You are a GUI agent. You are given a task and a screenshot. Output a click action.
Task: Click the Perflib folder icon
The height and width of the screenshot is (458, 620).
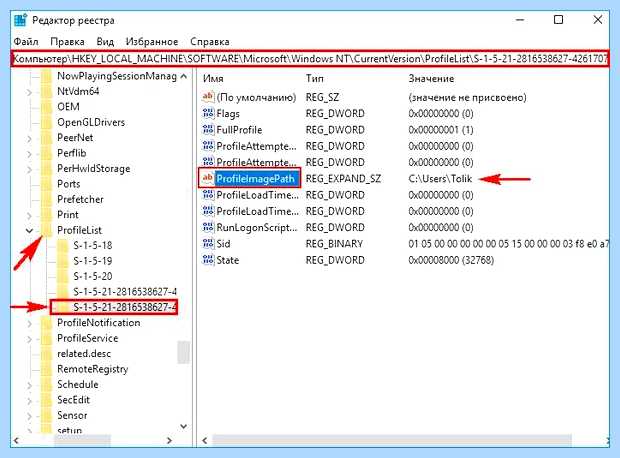click(x=47, y=153)
